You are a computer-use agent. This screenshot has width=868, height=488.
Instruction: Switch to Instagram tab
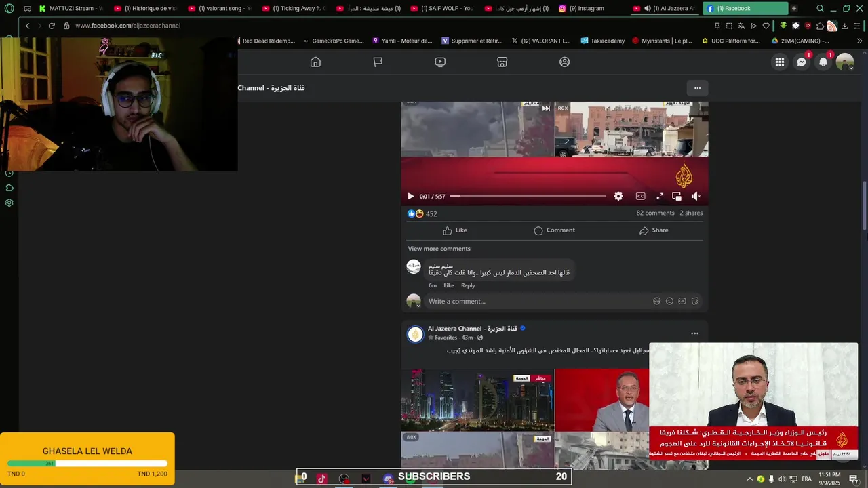(590, 9)
